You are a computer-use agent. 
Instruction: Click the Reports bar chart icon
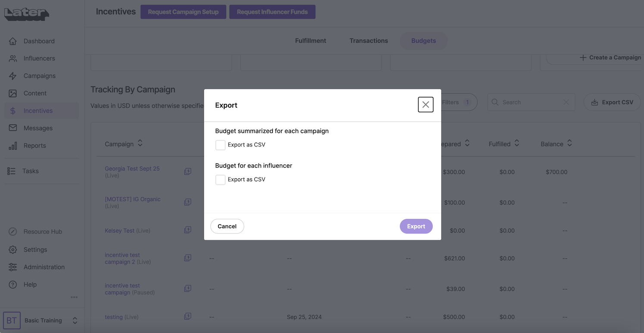pyautogui.click(x=13, y=146)
